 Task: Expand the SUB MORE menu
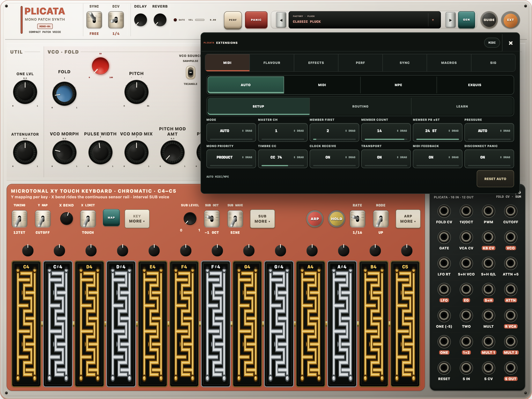coord(262,219)
